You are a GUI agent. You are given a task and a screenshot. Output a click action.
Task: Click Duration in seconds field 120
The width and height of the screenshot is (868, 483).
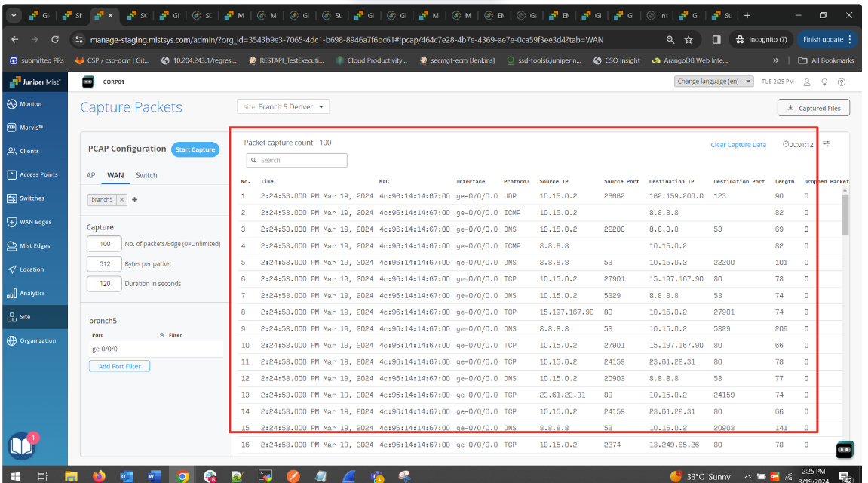pyautogui.click(x=105, y=284)
